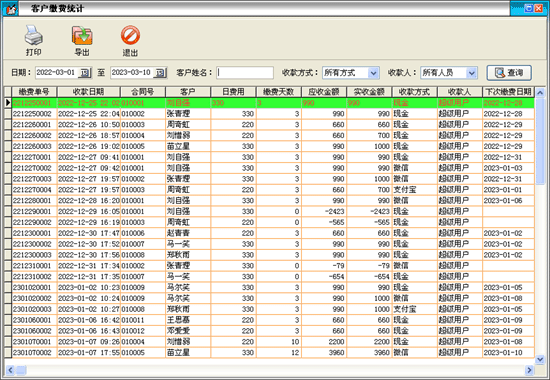Click the 退出 exit icon
The image size is (550, 380).
(x=130, y=35)
